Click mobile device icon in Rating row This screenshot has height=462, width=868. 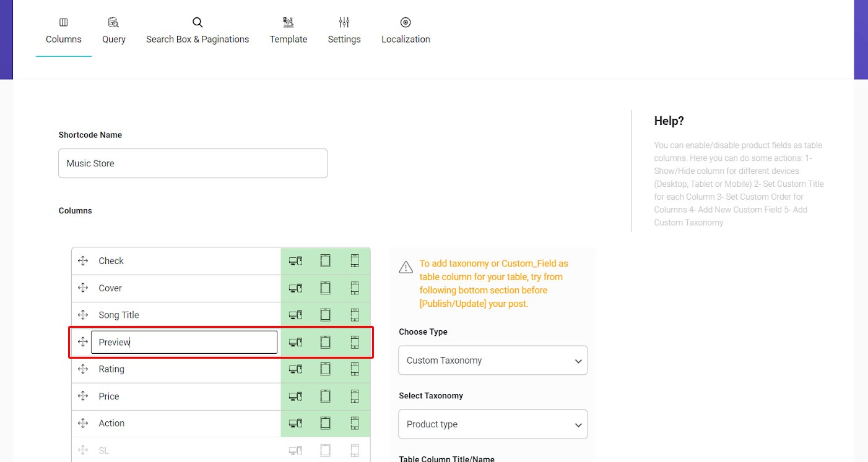click(x=355, y=369)
